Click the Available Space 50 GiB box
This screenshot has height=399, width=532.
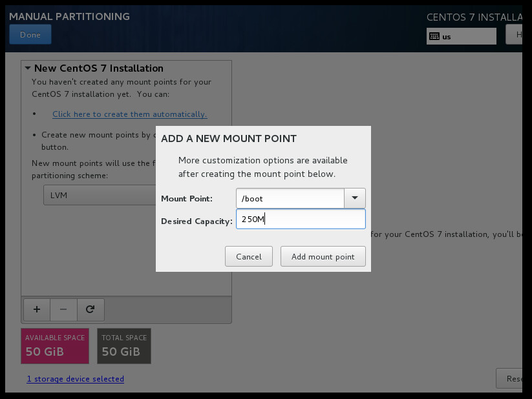(x=55, y=346)
